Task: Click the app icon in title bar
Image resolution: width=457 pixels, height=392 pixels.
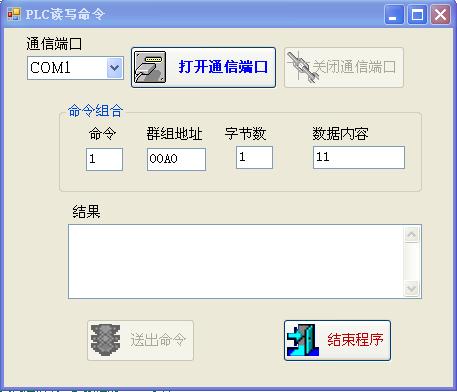Action: click(x=14, y=14)
